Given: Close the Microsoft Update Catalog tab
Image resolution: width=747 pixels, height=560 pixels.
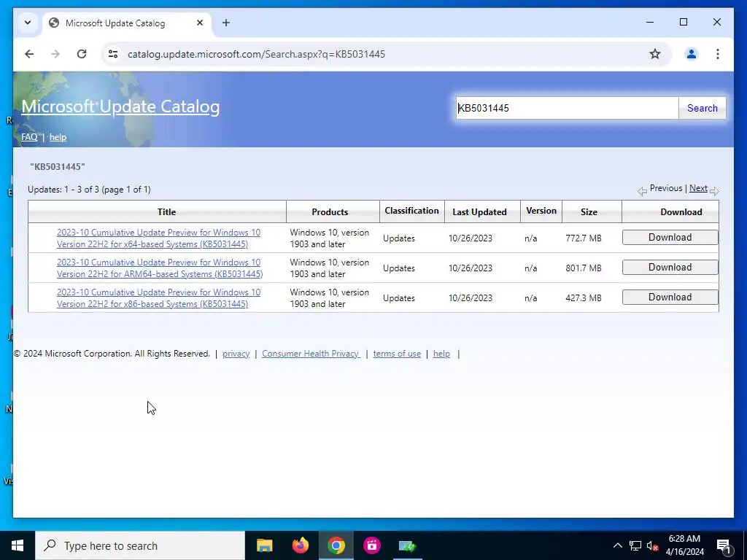Looking at the screenshot, I should click(200, 23).
